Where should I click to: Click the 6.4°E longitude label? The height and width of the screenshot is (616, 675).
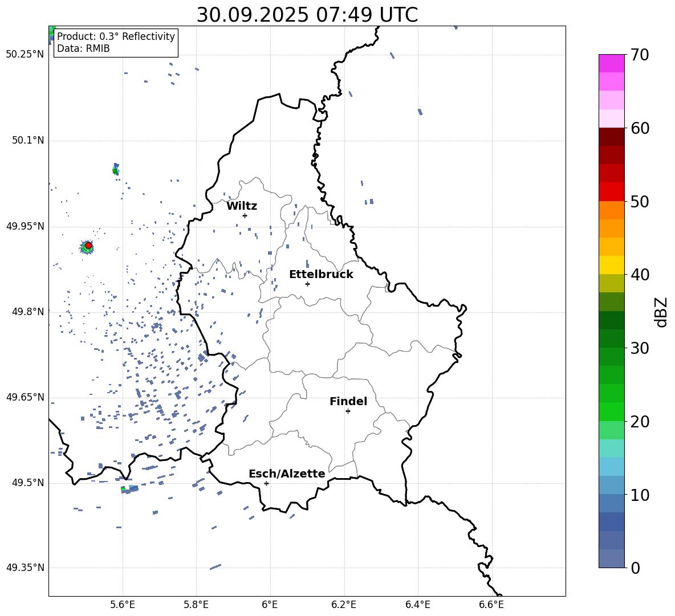click(417, 605)
